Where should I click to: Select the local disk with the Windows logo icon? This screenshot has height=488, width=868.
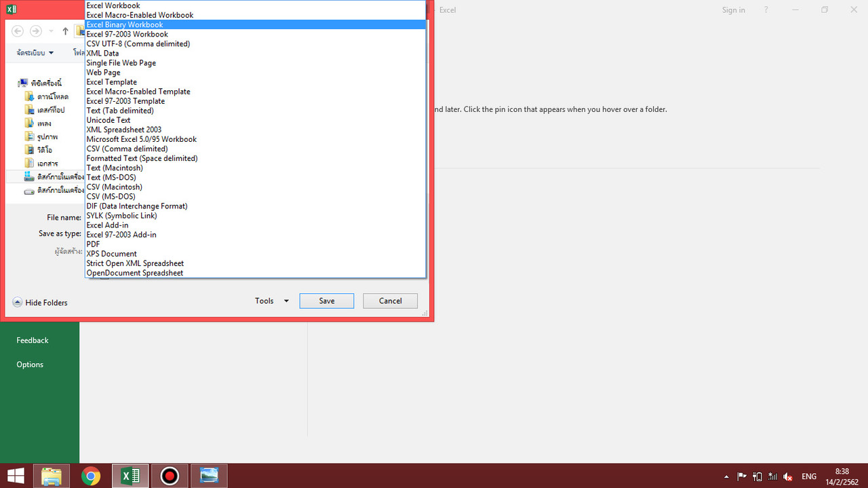point(54,176)
